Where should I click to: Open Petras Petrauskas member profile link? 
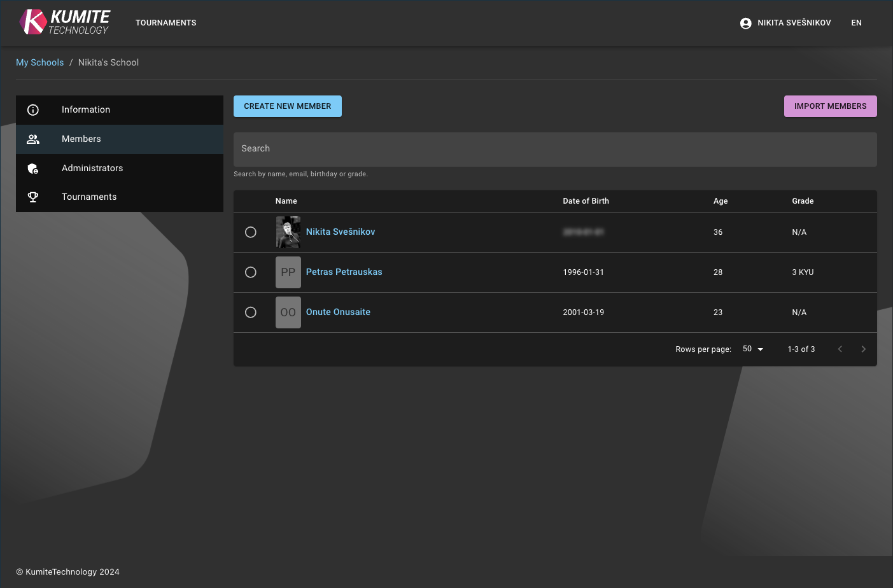tap(344, 272)
